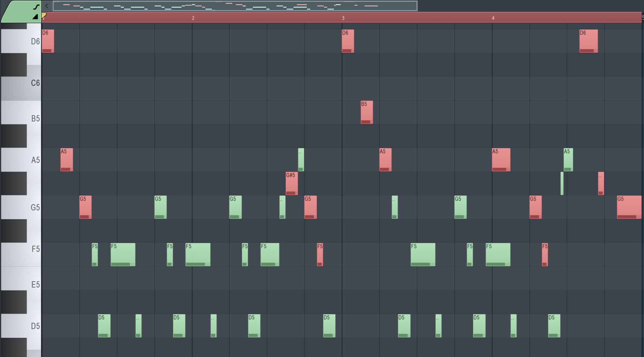Screen dimensions: 644x357
Task: Click the back arrow beside the preview strip
Action: pyautogui.click(x=47, y=5)
